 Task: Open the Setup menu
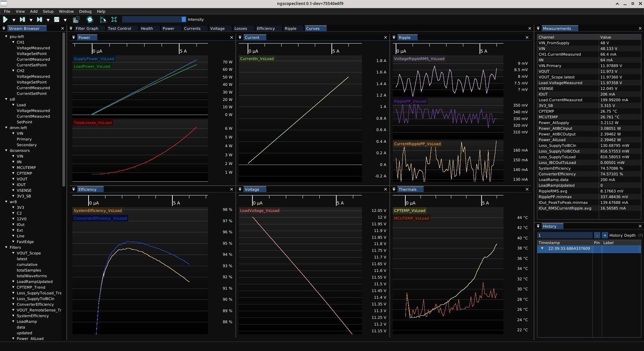[x=48, y=11]
